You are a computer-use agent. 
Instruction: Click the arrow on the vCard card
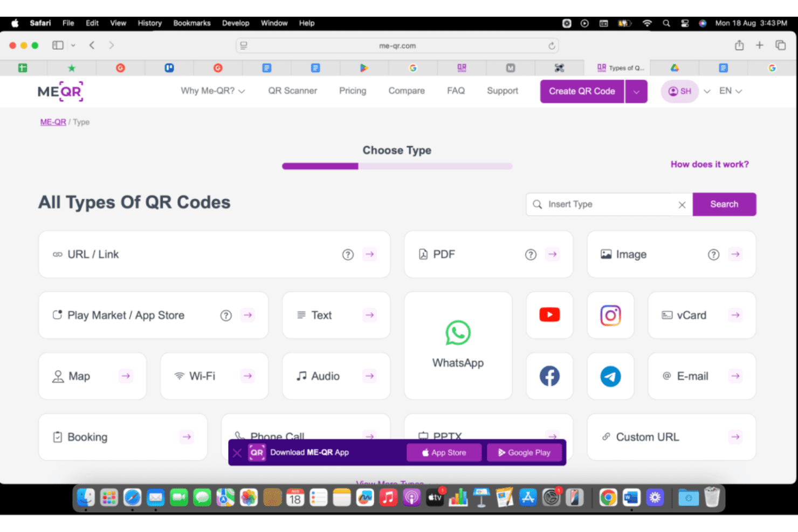735,315
